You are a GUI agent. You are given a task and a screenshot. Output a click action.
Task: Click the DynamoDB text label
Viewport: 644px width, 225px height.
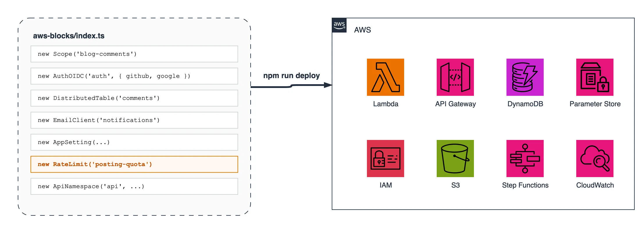525,104
